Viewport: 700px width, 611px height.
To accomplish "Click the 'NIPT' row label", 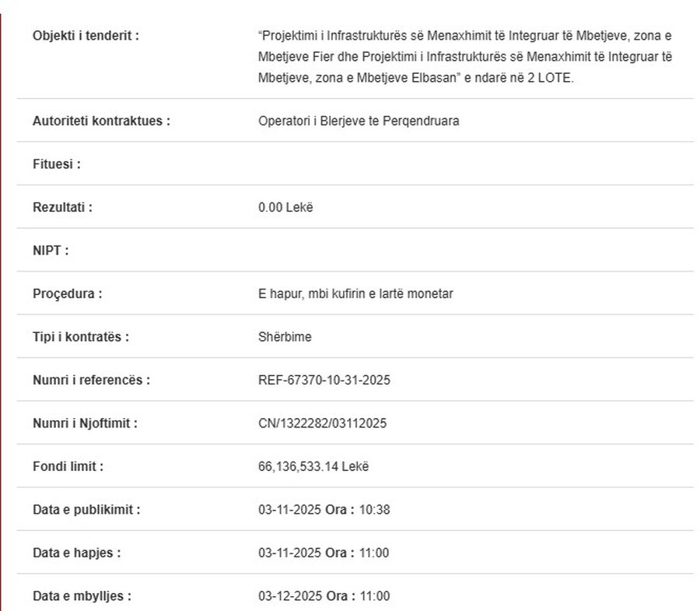I will tap(51, 251).
